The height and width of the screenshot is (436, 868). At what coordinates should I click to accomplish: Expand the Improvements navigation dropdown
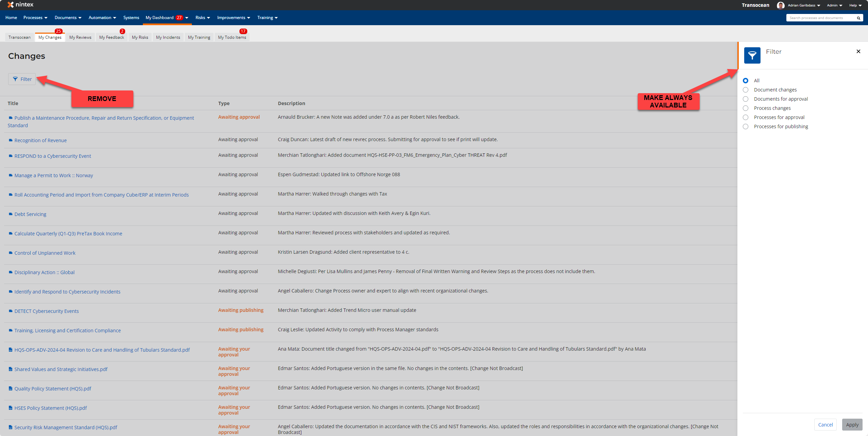(234, 18)
